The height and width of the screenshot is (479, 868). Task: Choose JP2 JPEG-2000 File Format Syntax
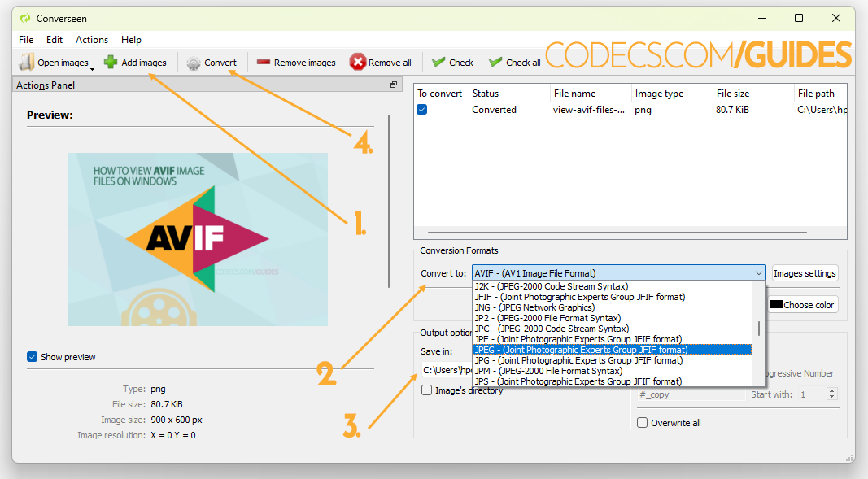coord(613,318)
